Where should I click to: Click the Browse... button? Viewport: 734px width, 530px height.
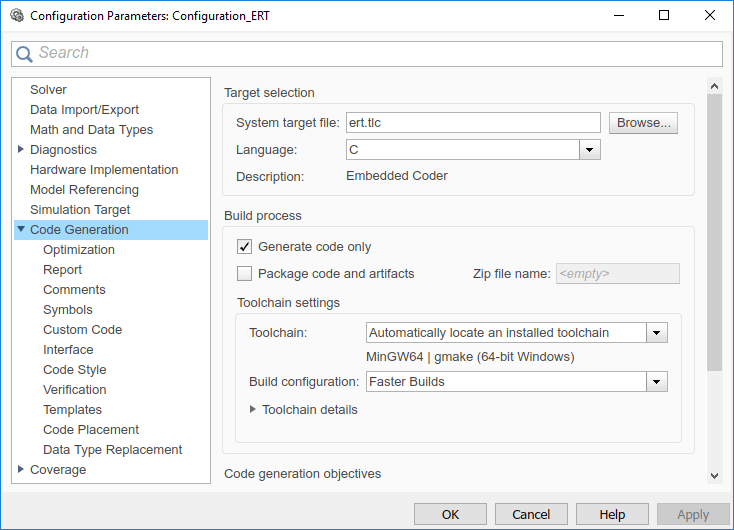pyautogui.click(x=645, y=123)
